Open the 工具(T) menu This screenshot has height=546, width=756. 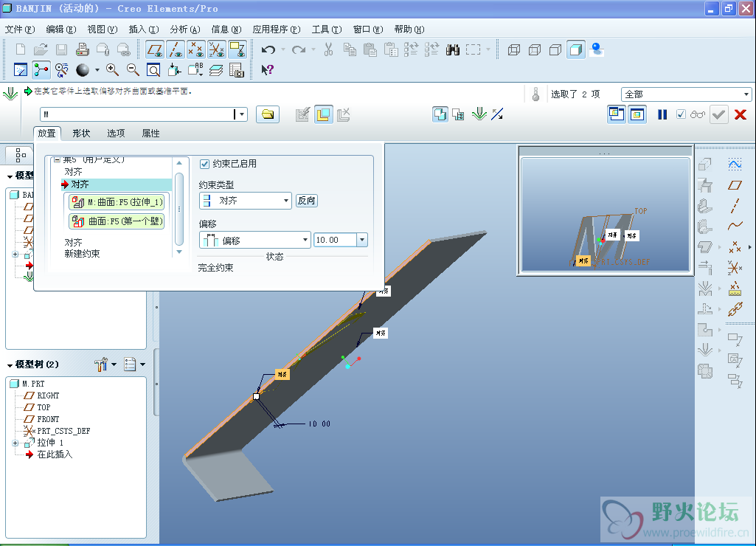click(x=327, y=30)
